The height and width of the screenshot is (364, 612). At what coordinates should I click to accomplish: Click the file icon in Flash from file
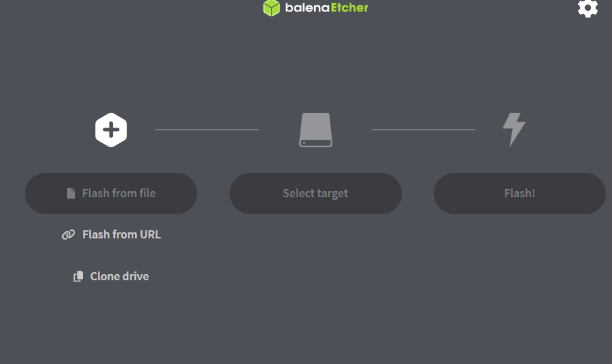pyautogui.click(x=71, y=193)
